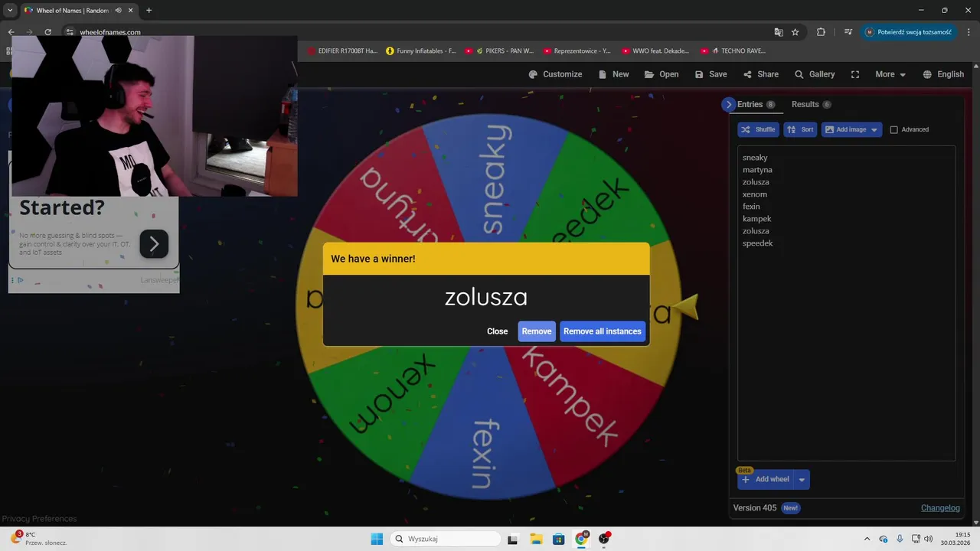
Task: Open the Windows Start menu
Action: 377,539
